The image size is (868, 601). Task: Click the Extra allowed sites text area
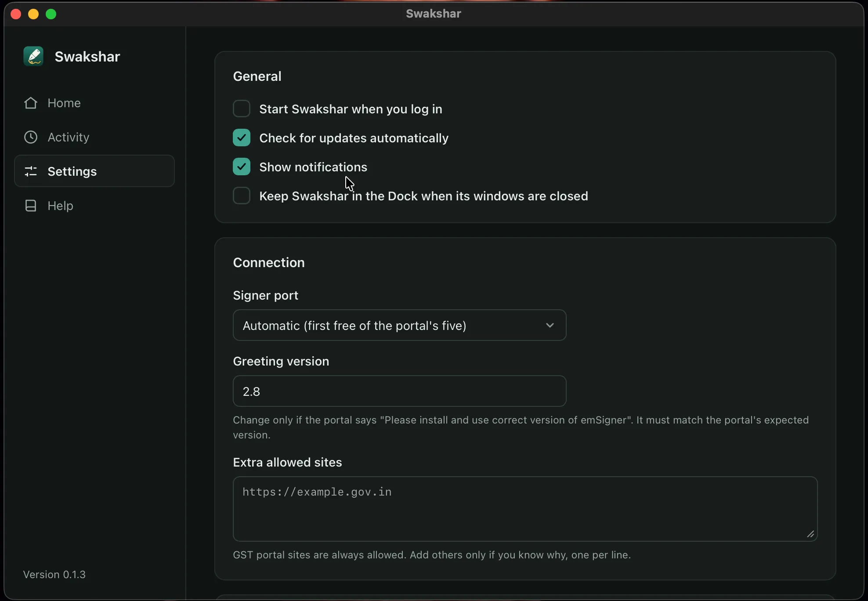(525, 509)
